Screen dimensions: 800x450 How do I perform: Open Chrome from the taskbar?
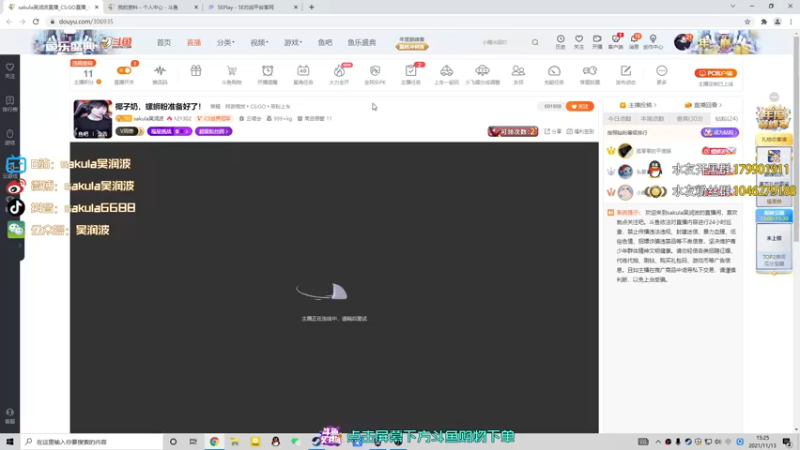pos(214,442)
